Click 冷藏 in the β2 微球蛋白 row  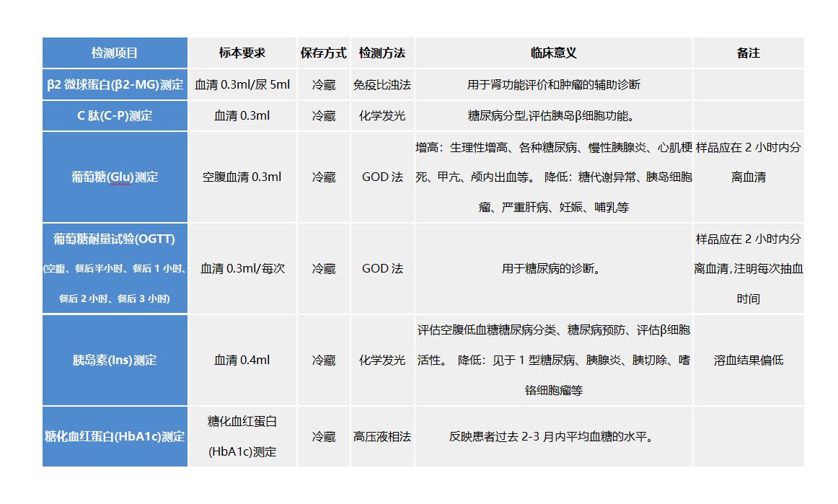tap(323, 84)
